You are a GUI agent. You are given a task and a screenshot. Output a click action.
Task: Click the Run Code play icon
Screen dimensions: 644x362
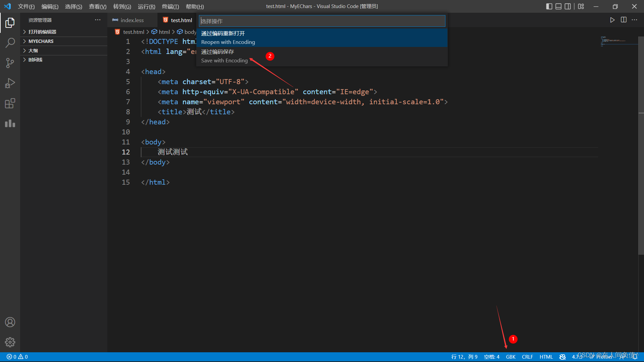[612, 20]
